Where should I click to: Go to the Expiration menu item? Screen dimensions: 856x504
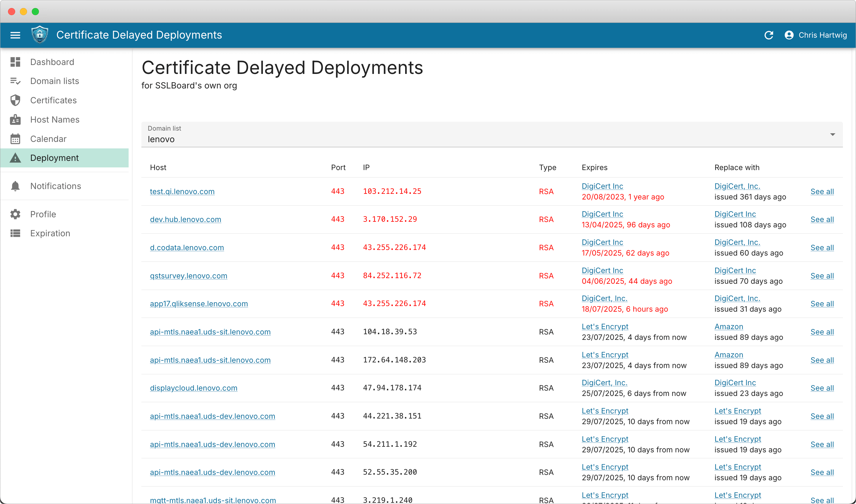pyautogui.click(x=50, y=233)
